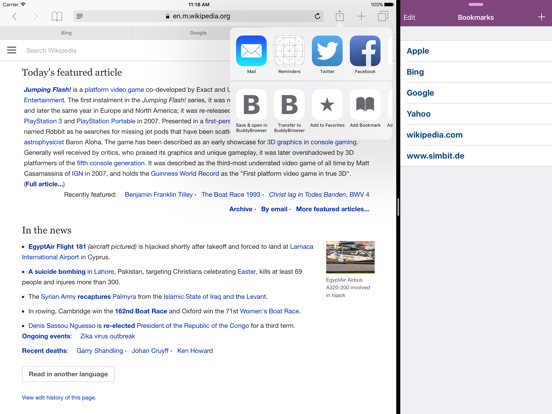
Task: Reload the page with refresh icon
Action: (x=317, y=16)
